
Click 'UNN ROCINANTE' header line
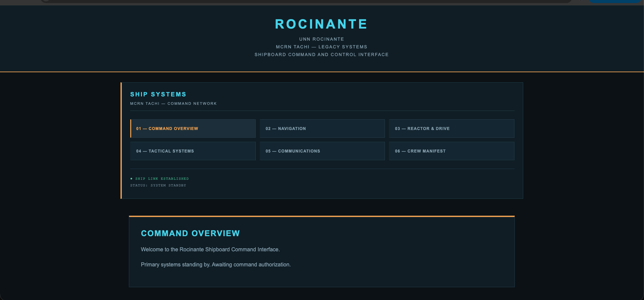point(321,39)
